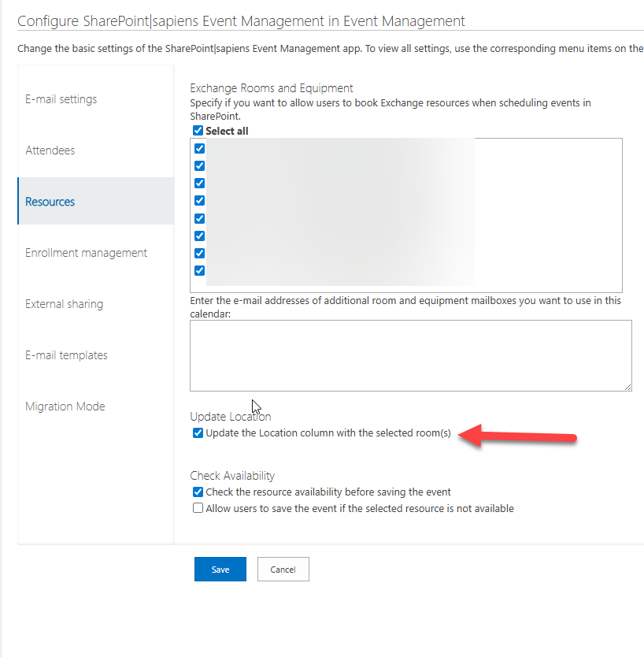644x657 pixels.
Task: Switch to the Migration Mode section
Action: (65, 406)
